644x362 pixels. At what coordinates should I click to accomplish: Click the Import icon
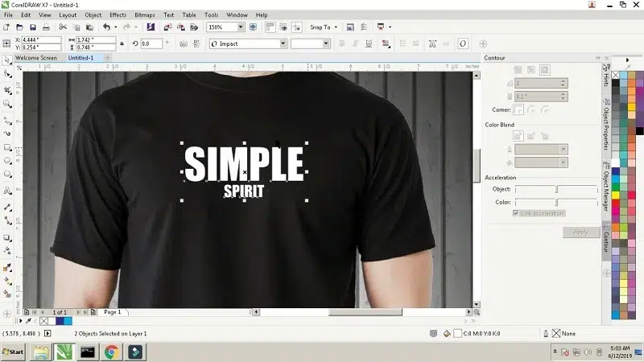pos(167,27)
